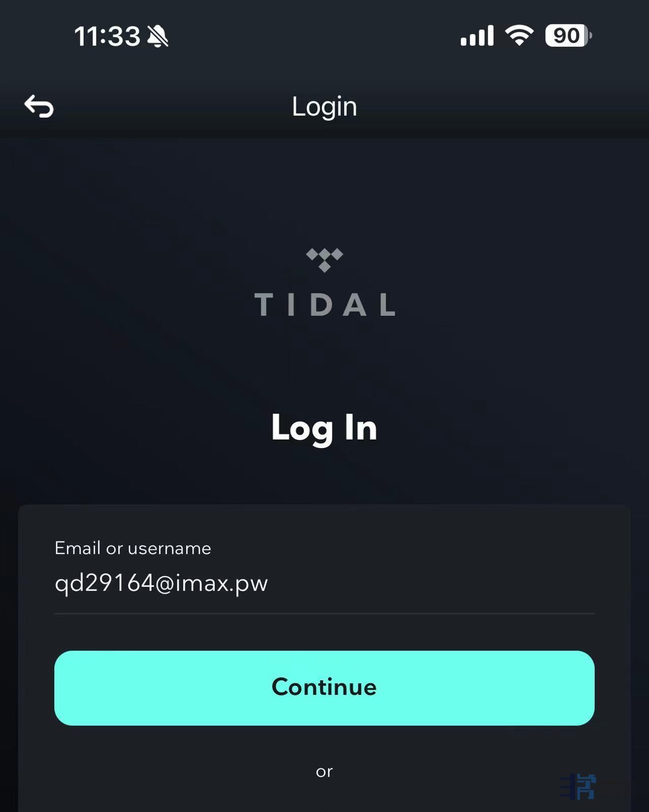649x812 pixels.
Task: Click the blue watermark logo near the corner
Action: click(x=579, y=787)
